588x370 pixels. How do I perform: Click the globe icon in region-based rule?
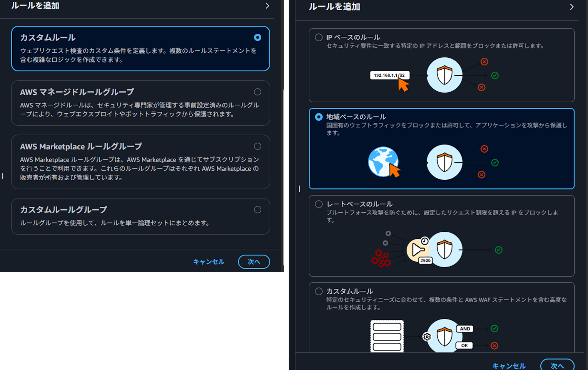pyautogui.click(x=383, y=162)
